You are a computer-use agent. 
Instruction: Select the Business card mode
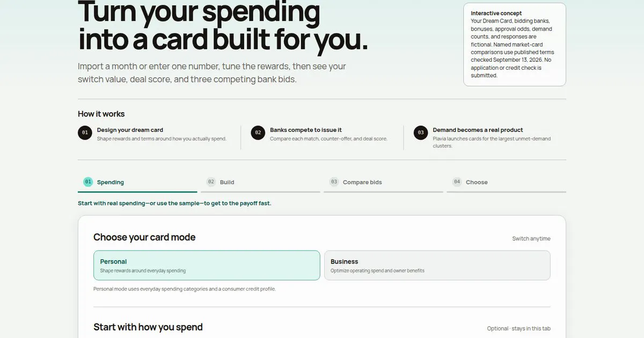(x=437, y=265)
